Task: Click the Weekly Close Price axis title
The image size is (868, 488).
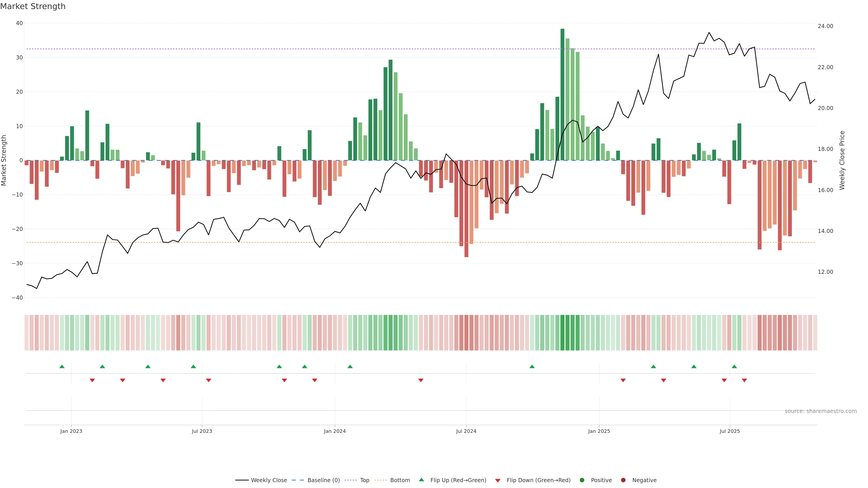Action: 842,160
